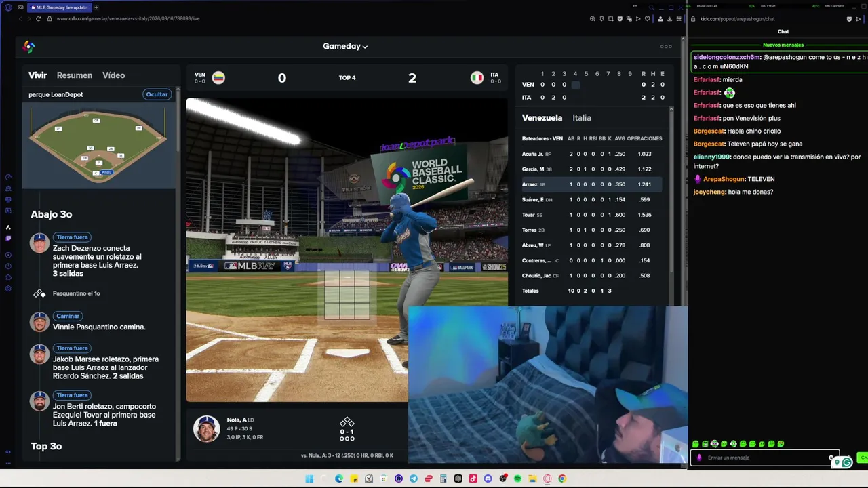Reload the MLB Gameday page
Viewport: 868px width, 488px height.
38,19
